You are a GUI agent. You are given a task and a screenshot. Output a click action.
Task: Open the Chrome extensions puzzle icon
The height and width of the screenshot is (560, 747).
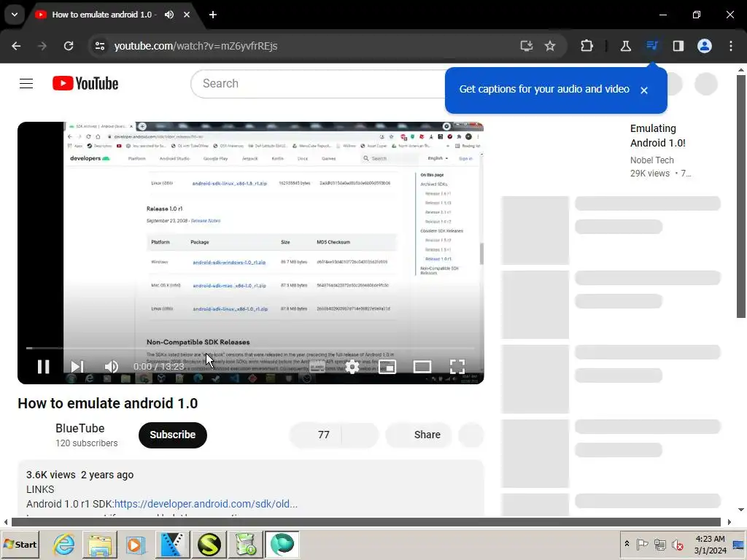[587, 46]
